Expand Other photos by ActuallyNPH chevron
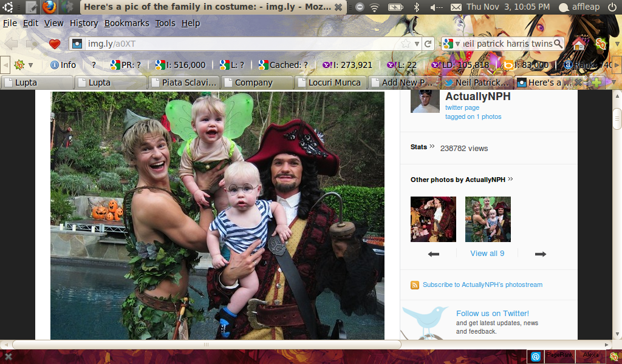 click(510, 179)
